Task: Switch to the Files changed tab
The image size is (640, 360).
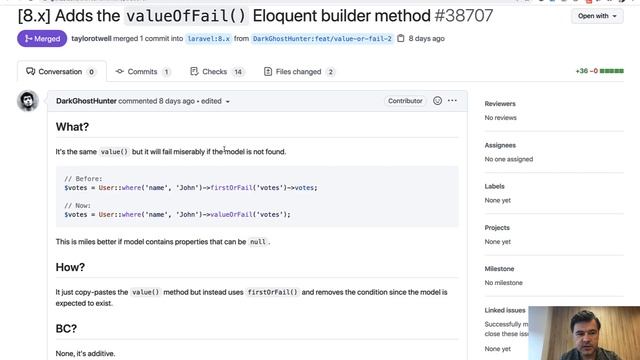Action: 299,71
